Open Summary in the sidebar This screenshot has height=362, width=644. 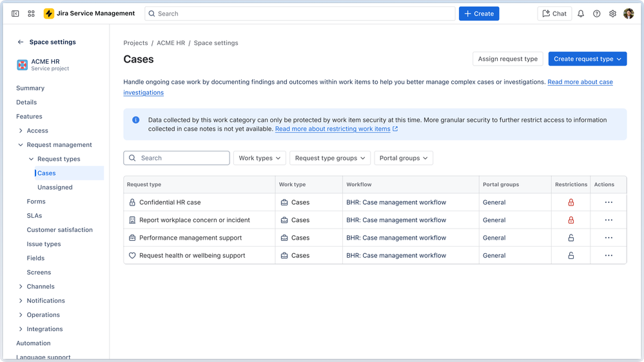30,88
